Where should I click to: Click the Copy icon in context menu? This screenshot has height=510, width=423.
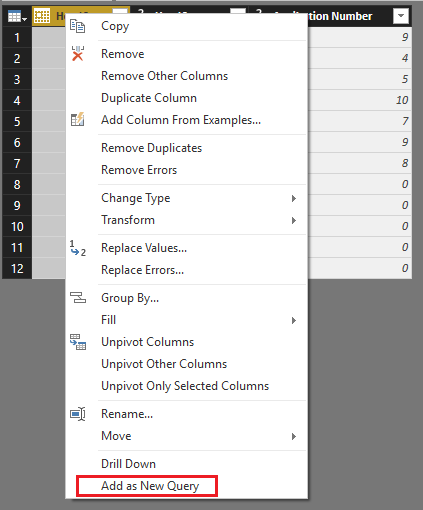77,26
